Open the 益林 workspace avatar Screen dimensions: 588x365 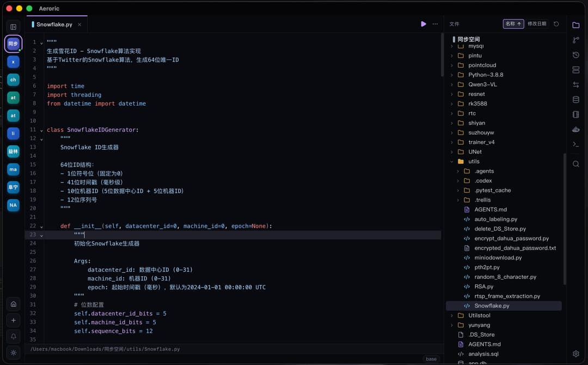[13, 151]
